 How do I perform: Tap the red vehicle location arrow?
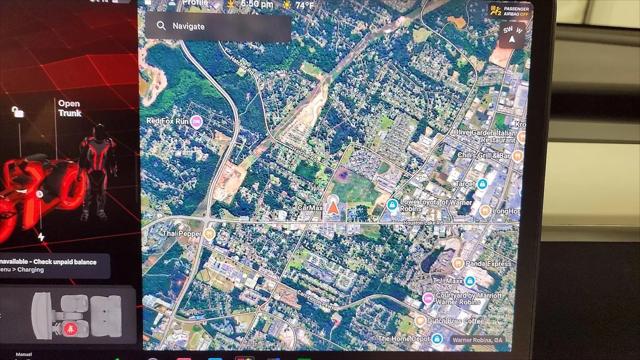click(x=333, y=208)
